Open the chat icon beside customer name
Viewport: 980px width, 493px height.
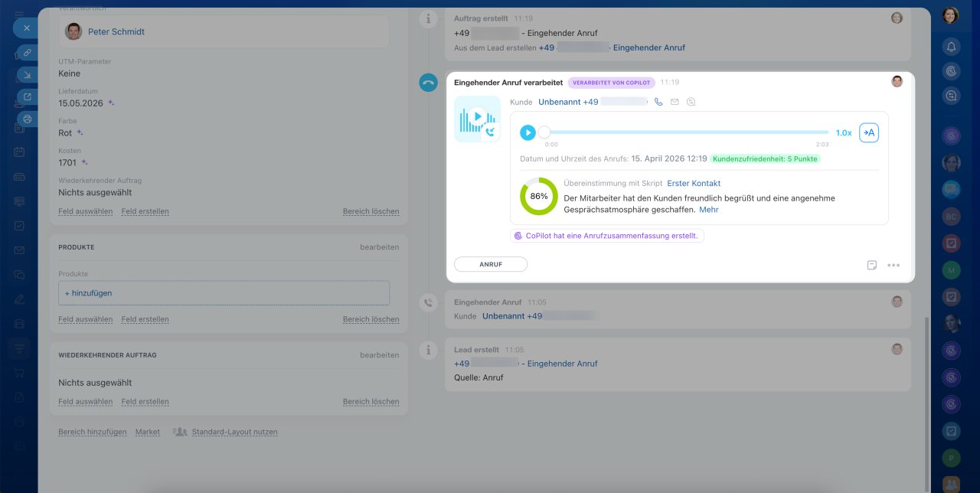691,102
